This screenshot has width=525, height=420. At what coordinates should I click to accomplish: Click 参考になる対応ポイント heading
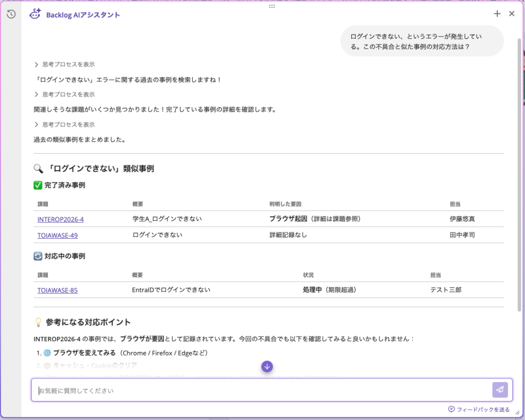(88, 322)
